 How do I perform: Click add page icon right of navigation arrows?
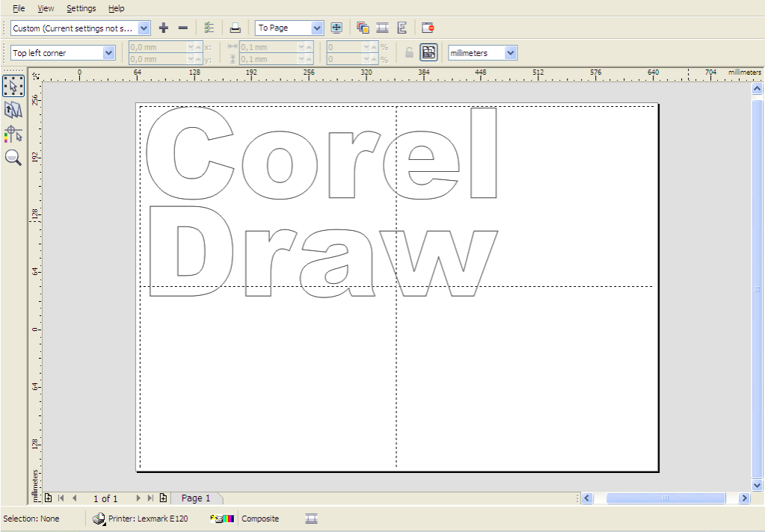[x=164, y=498]
